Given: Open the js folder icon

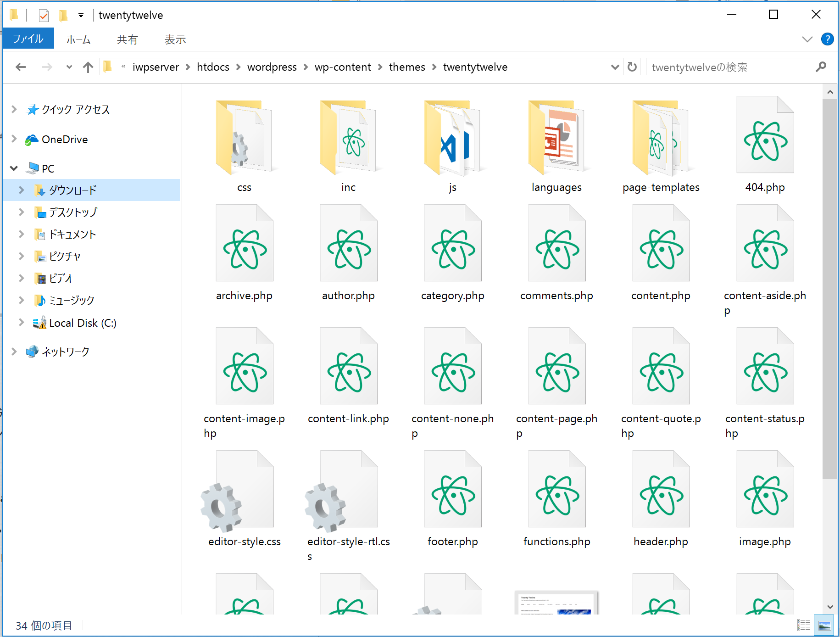Looking at the screenshot, I should coord(452,138).
